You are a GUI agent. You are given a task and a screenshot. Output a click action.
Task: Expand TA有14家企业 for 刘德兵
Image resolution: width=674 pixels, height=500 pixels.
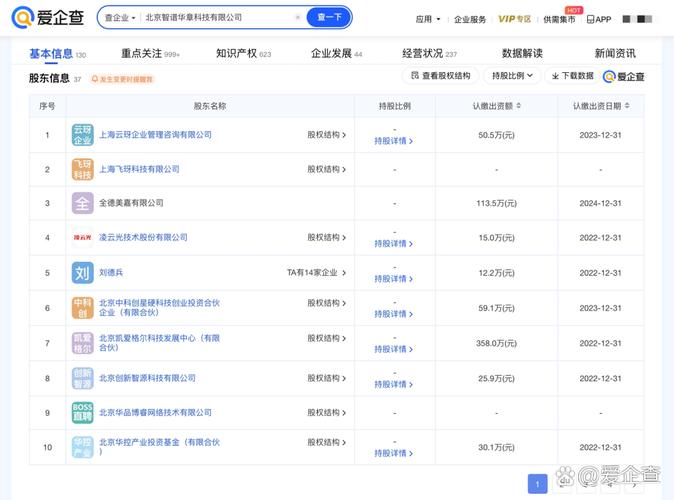(316, 273)
